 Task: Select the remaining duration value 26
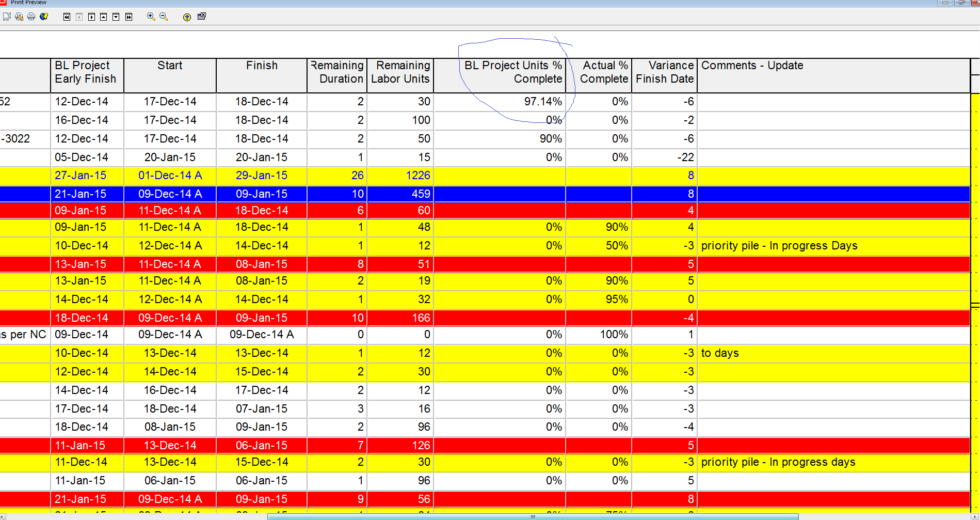337,176
